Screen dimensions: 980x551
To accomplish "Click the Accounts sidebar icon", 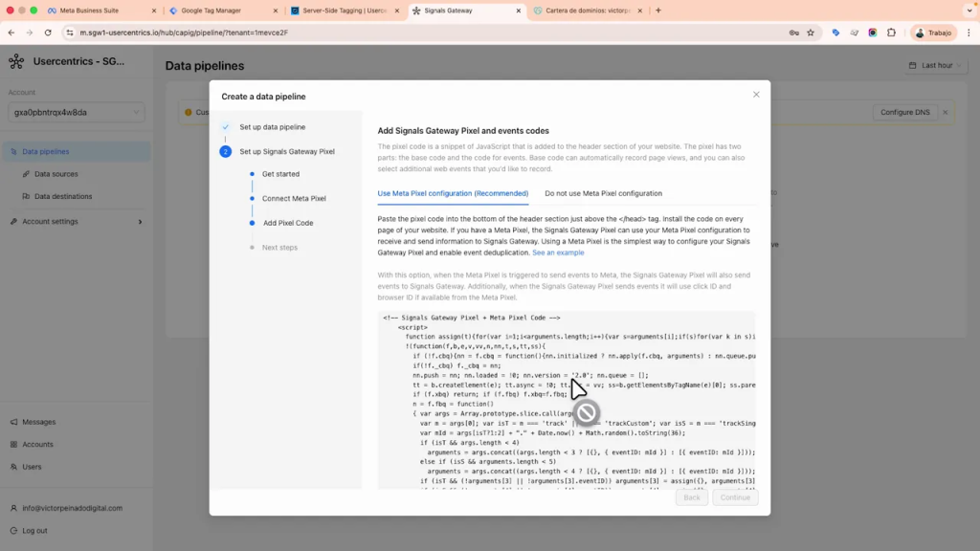I will coord(13,444).
